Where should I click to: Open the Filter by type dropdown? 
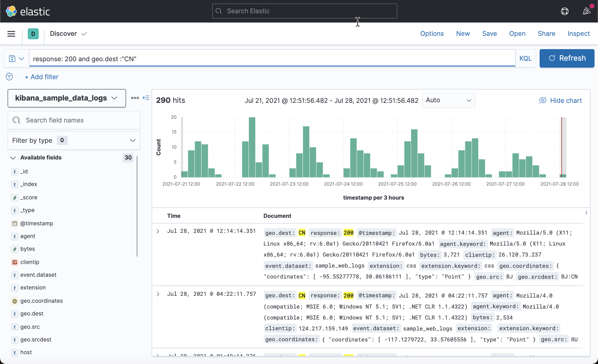point(74,140)
